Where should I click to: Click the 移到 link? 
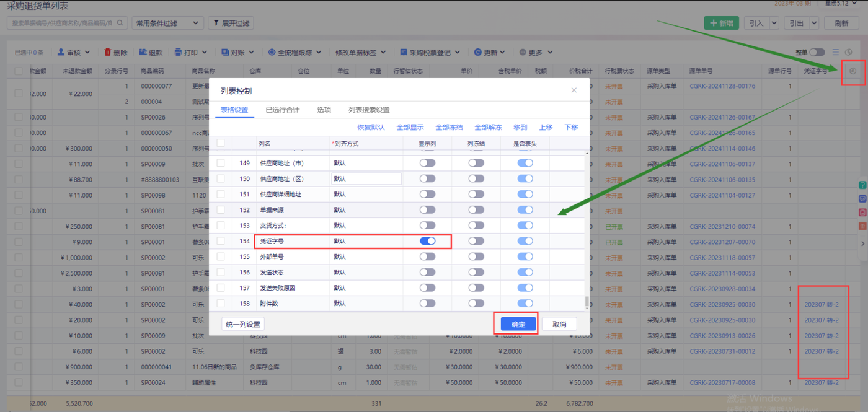pos(520,127)
